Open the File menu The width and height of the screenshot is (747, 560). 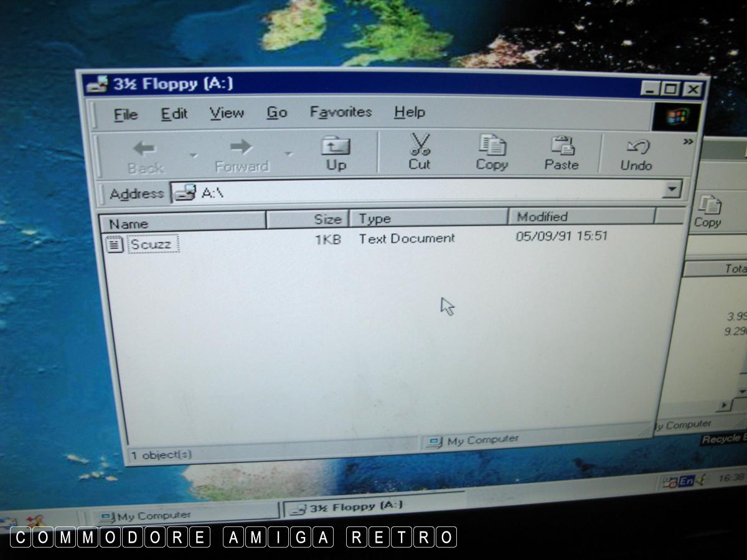125,115
